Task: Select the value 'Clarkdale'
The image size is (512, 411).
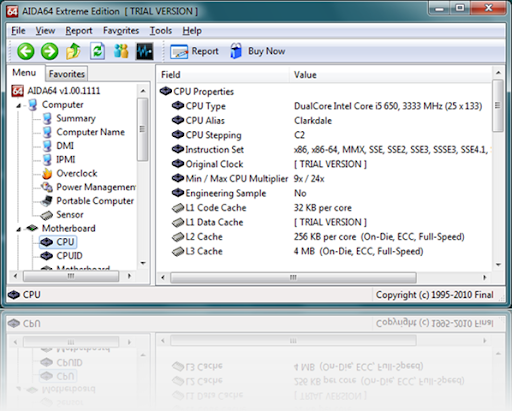Action: coord(313,120)
